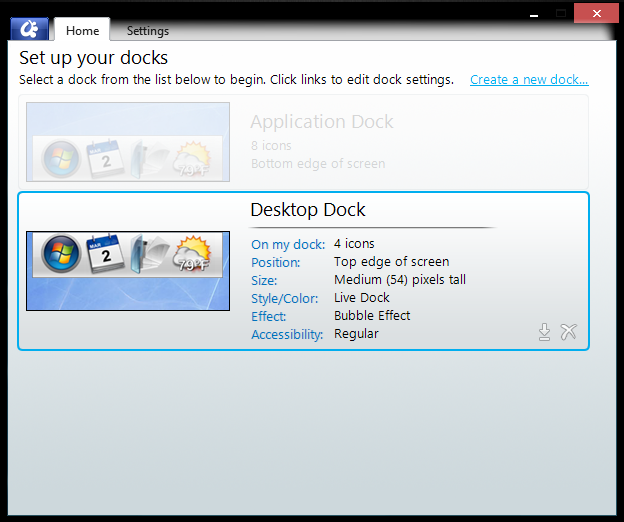This screenshot has width=624, height=522.
Task: Edit the Size link
Action: (264, 280)
